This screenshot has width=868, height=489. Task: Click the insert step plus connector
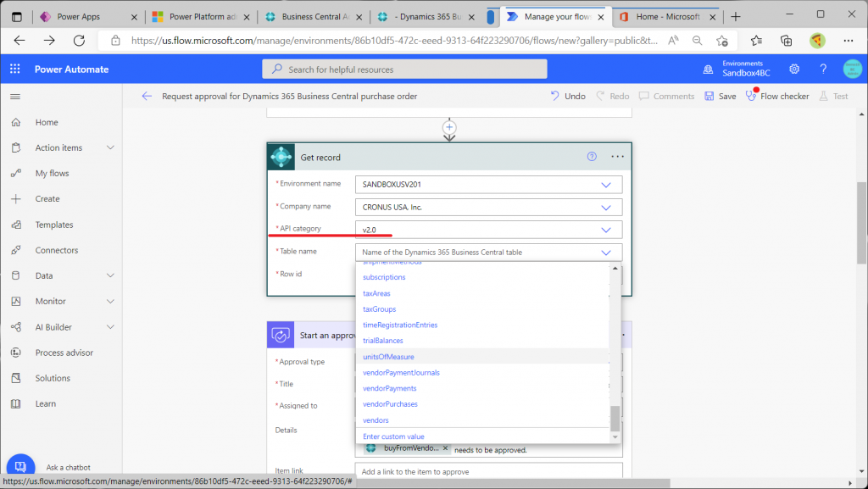pyautogui.click(x=449, y=127)
